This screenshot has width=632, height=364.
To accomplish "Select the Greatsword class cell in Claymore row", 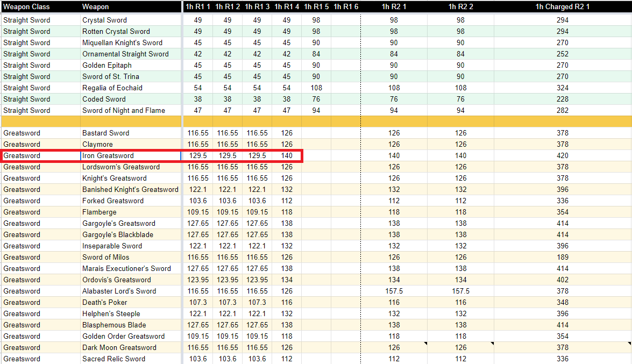I will click(x=41, y=144).
